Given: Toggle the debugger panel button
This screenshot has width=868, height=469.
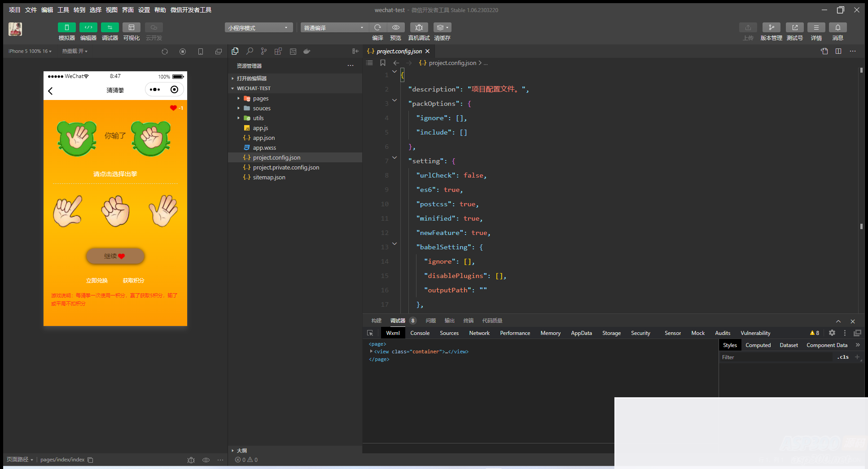Looking at the screenshot, I should pos(110,28).
